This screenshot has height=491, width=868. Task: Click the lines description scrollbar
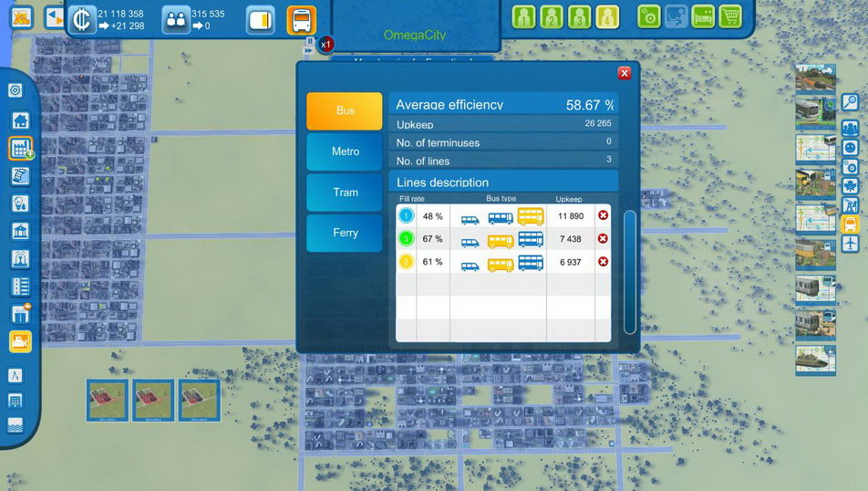629,272
